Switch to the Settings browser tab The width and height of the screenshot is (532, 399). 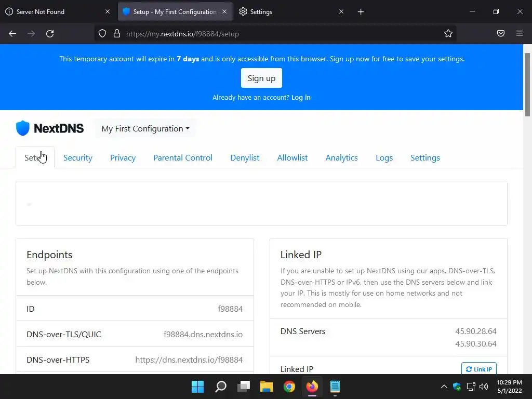click(x=292, y=11)
